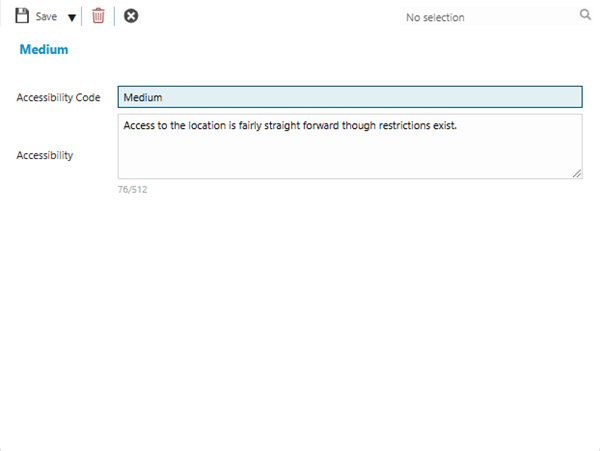Image resolution: width=600 pixels, height=451 pixels.
Task: Open the Save options dropdown arrow
Action: coord(71,17)
